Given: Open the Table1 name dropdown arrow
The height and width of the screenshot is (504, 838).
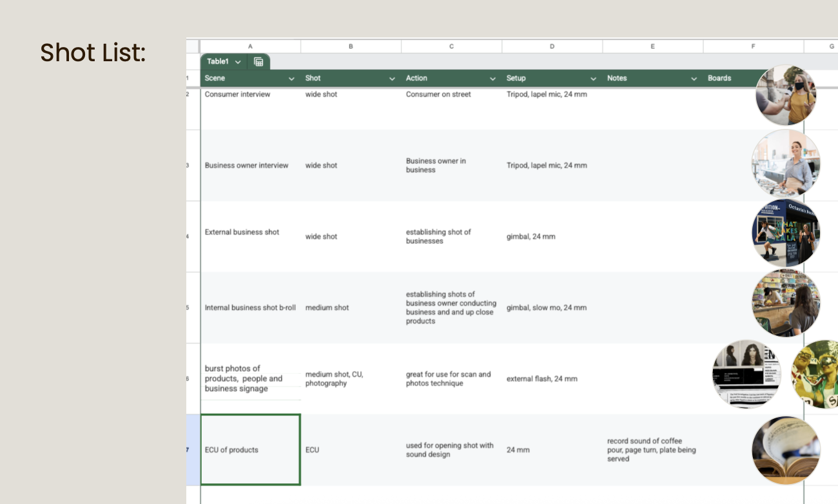Looking at the screenshot, I should tap(238, 62).
